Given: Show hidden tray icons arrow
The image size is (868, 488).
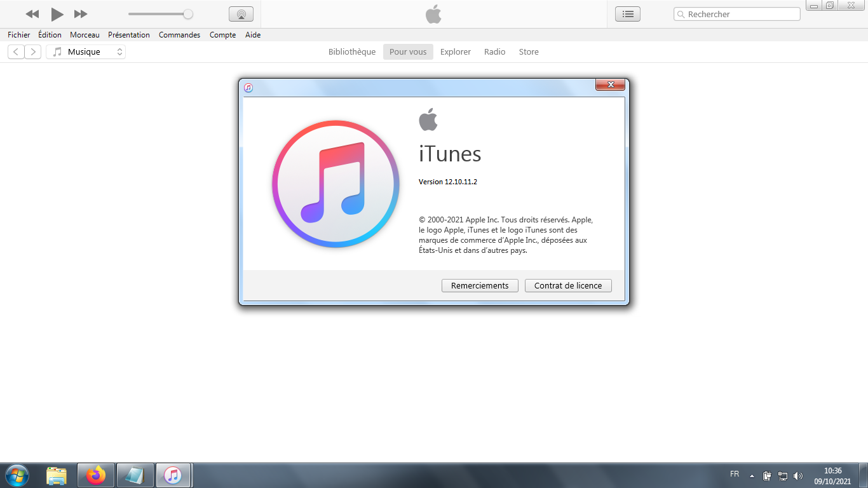Looking at the screenshot, I should [x=752, y=476].
